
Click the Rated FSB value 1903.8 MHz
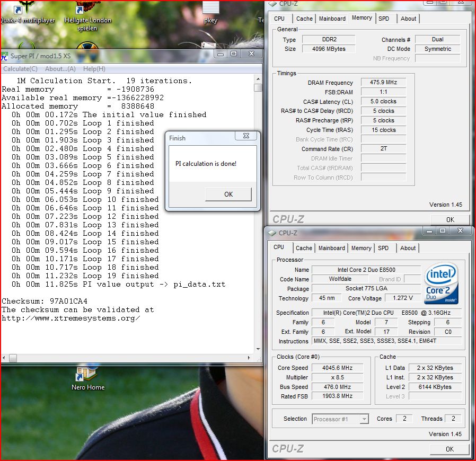[337, 396]
